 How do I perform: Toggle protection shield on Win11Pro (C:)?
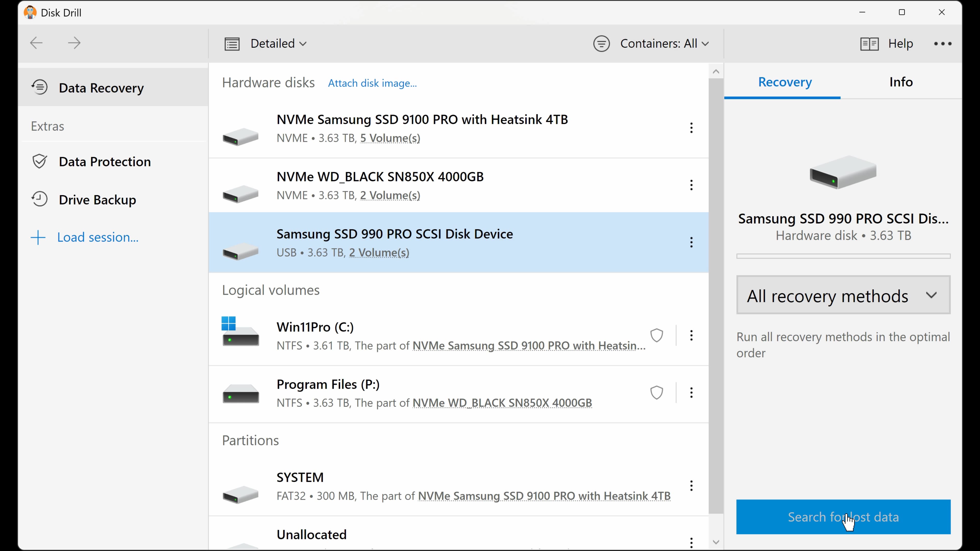(x=657, y=335)
